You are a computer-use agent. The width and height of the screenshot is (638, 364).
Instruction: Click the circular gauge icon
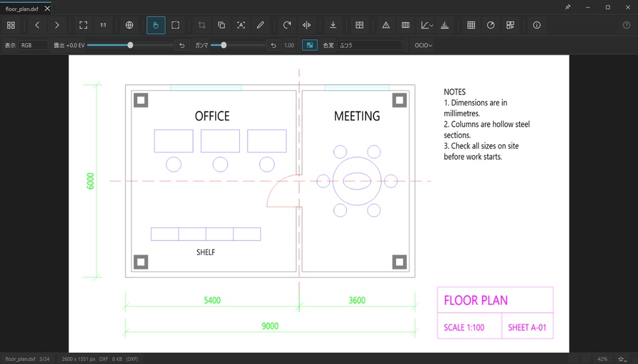[x=491, y=25]
